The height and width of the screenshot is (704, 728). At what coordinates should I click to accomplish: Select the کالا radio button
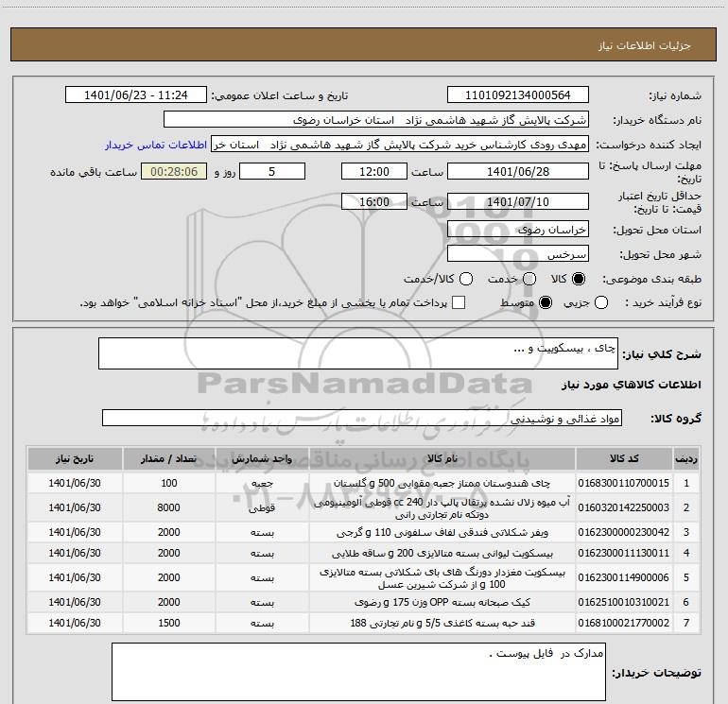coord(579,279)
